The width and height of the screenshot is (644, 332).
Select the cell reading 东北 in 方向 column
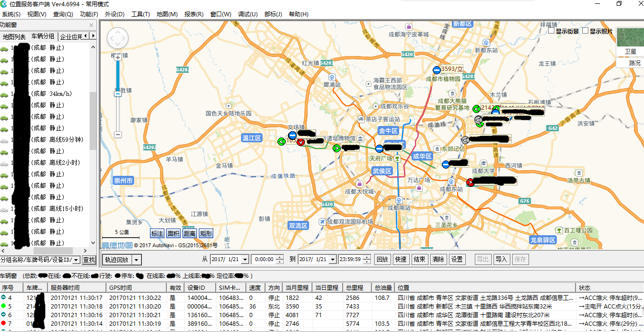pos(275,306)
